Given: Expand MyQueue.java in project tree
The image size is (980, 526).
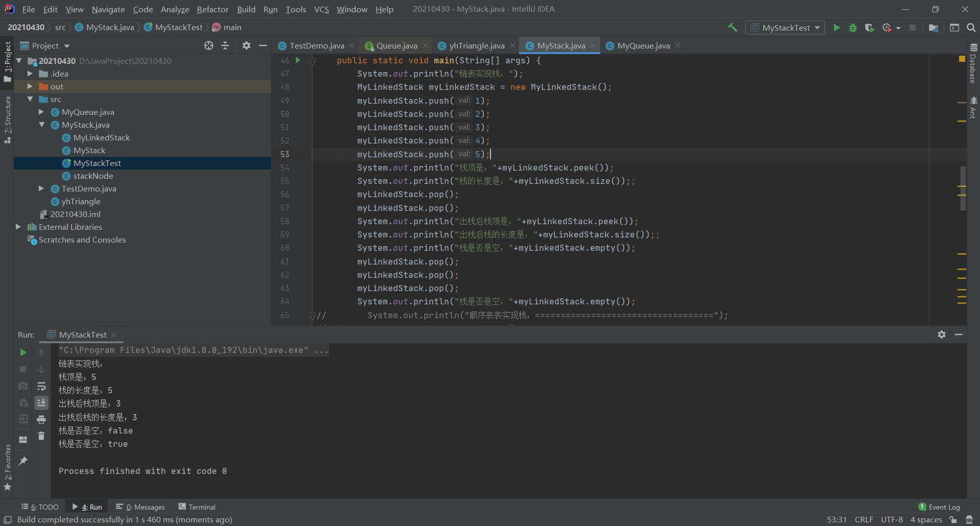Looking at the screenshot, I should click(x=41, y=112).
